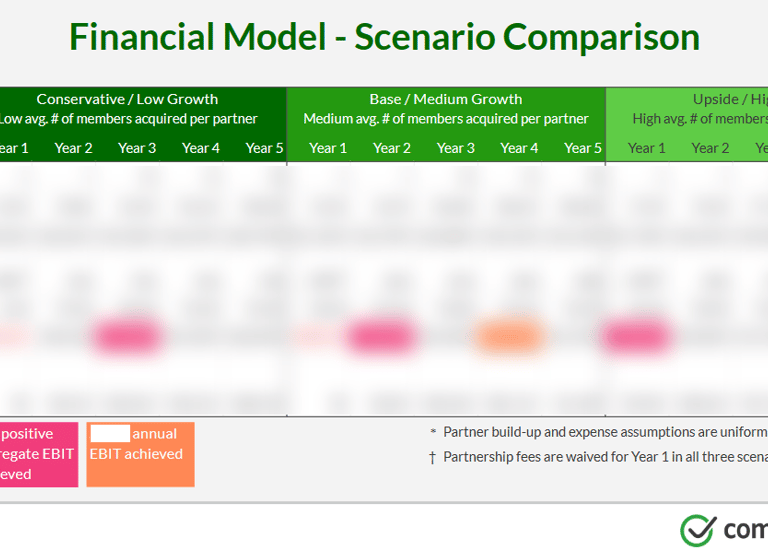Click 'Year 5' under Base / Medium Growth

pos(583,148)
